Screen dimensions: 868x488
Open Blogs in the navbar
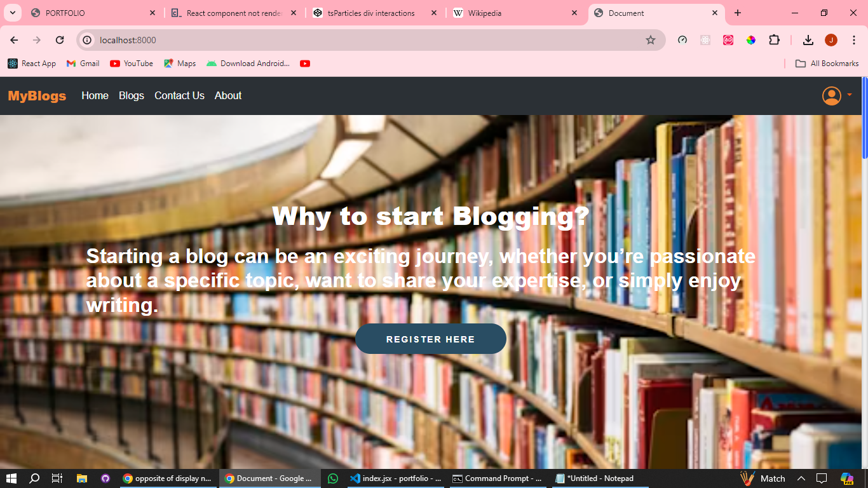(132, 96)
